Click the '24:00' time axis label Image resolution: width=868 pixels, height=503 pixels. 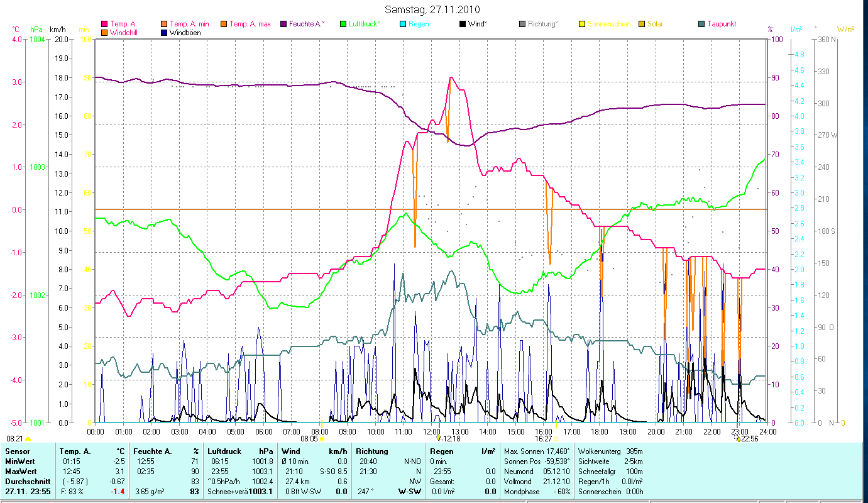tap(768, 431)
